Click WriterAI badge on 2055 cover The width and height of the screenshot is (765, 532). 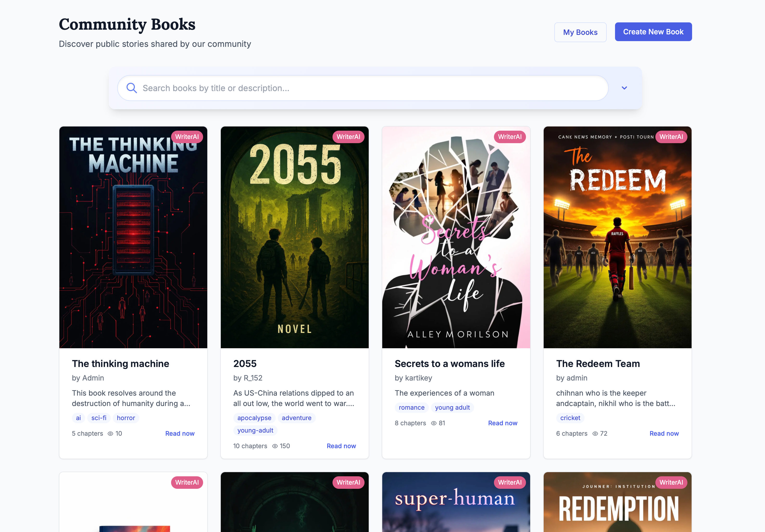[x=348, y=137]
